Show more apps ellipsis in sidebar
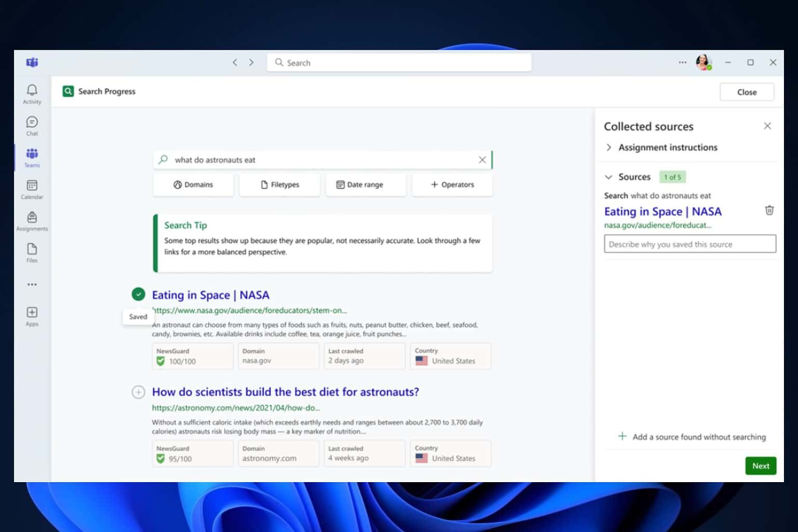The width and height of the screenshot is (798, 532). (x=32, y=285)
